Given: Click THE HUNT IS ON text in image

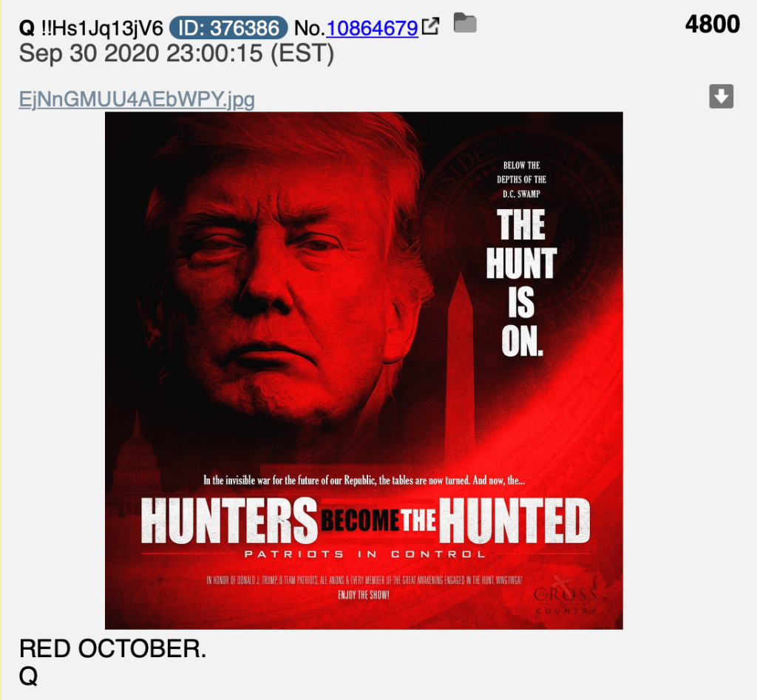Looking at the screenshot, I should pyautogui.click(x=522, y=283).
